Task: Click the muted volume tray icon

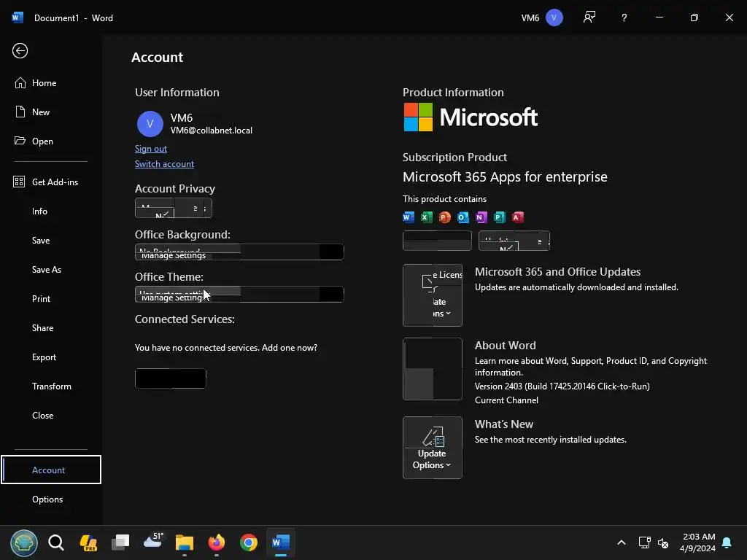Action: pos(662,542)
